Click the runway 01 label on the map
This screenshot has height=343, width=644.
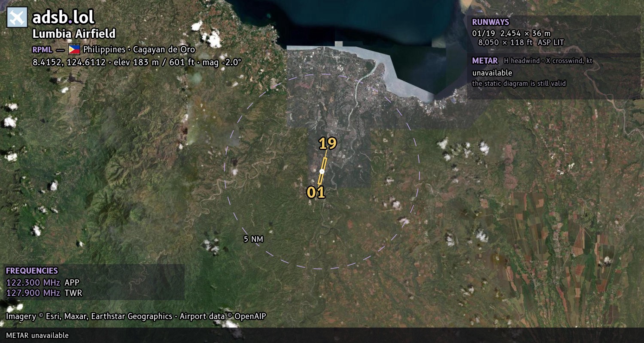[316, 193]
